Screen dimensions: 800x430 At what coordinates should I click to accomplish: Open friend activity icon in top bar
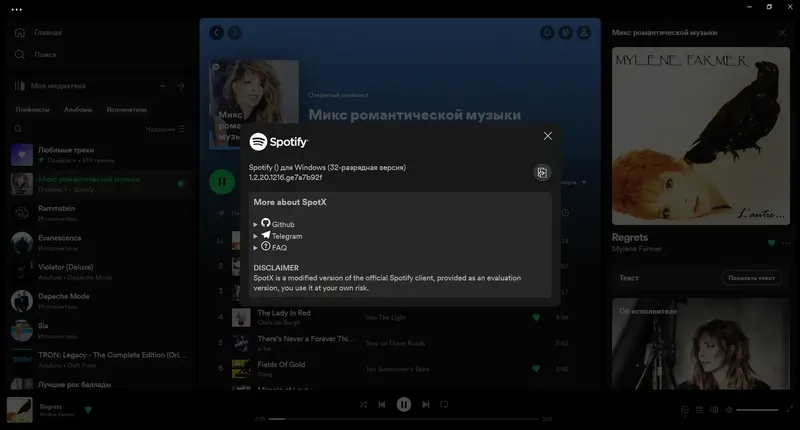point(565,33)
